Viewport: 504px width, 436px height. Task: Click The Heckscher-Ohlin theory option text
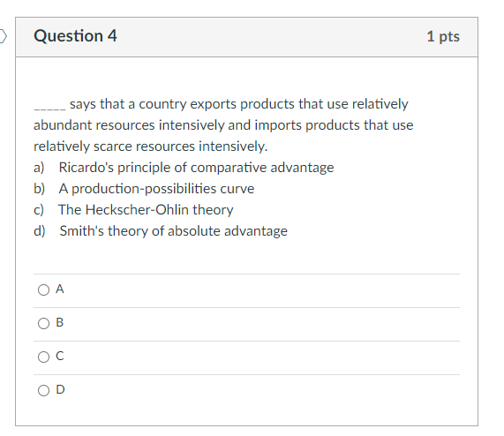point(146,210)
